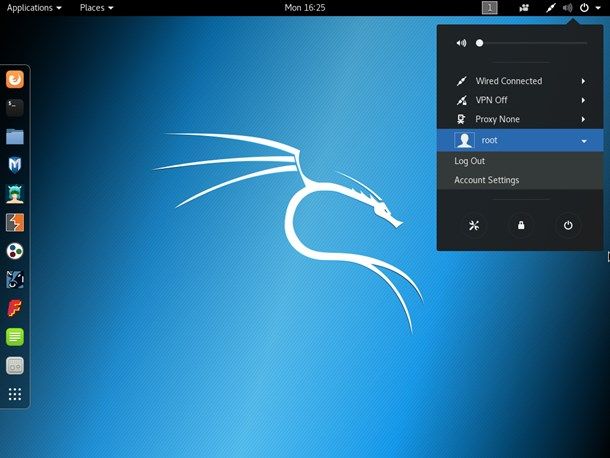Click the network icon in top bar

point(550,7)
